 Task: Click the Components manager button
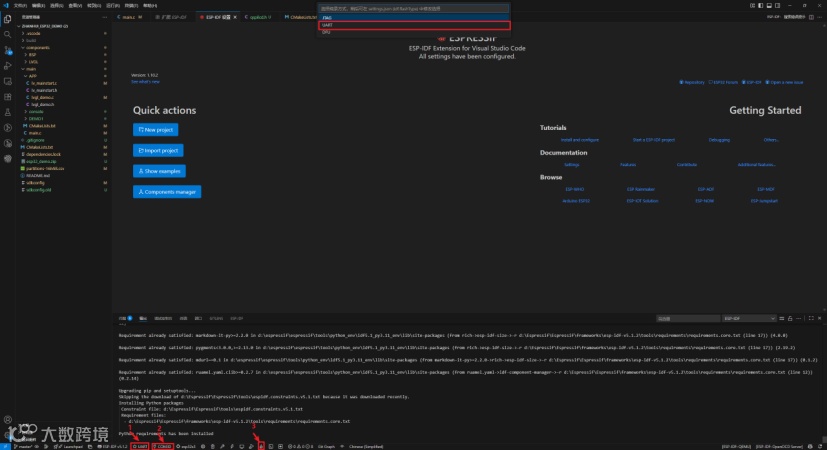click(167, 192)
